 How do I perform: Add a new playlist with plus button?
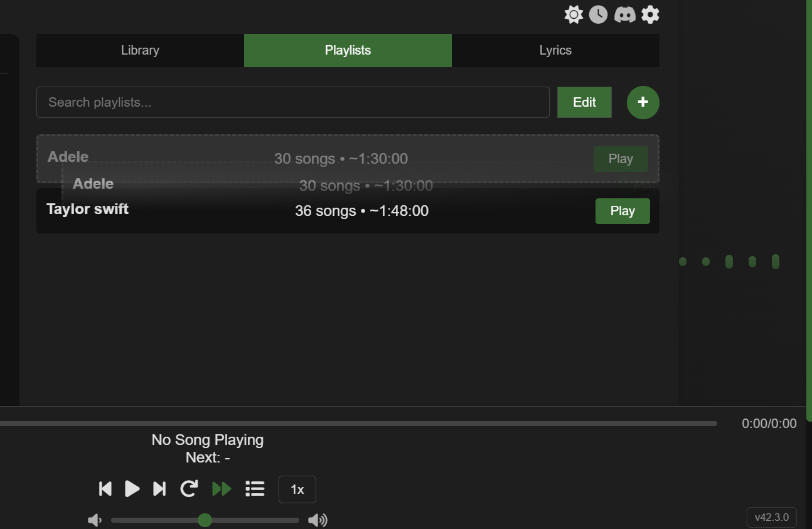(x=643, y=102)
